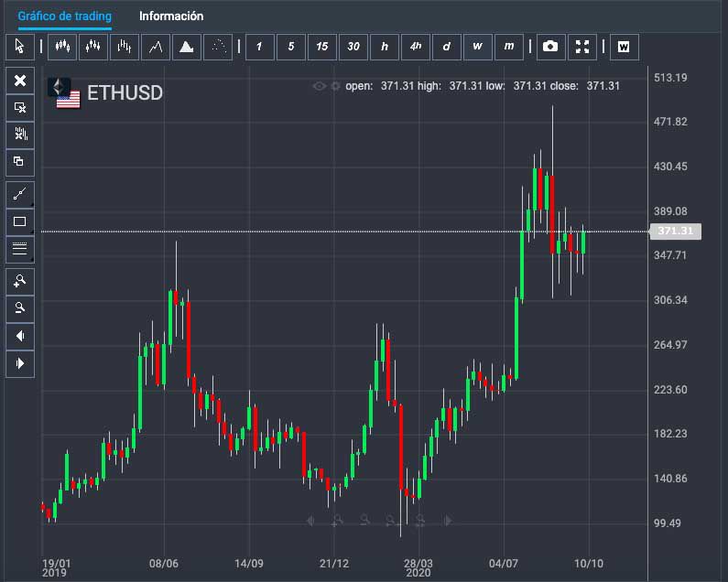
Task: Select the delete selected object tool
Action: pos(20,108)
